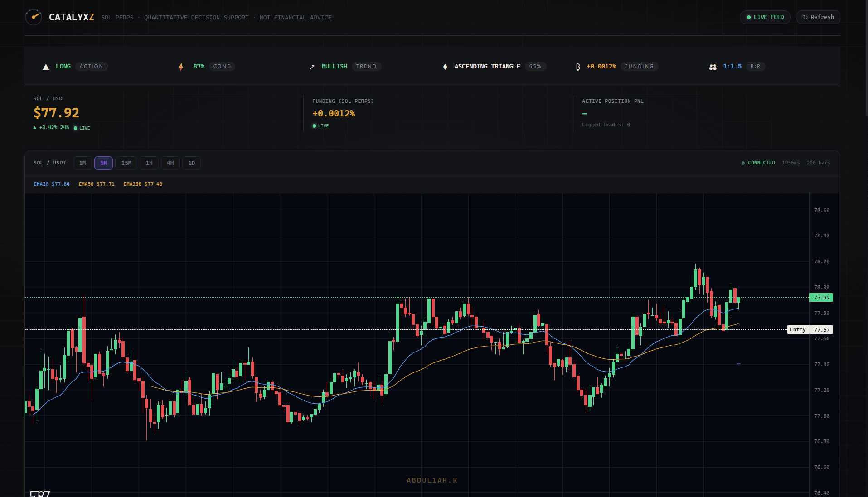868x497 pixels.
Task: Click the 77.00 price axis label
Action: [x=822, y=416]
